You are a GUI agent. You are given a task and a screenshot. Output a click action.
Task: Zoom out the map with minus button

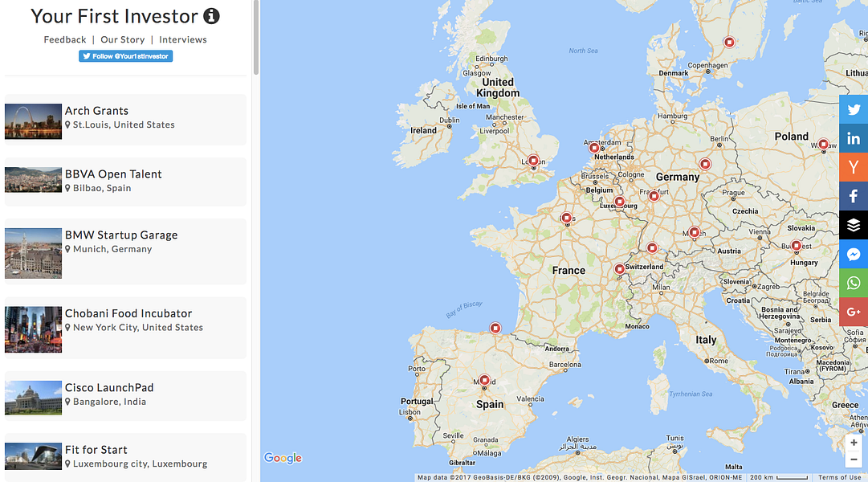click(854, 460)
